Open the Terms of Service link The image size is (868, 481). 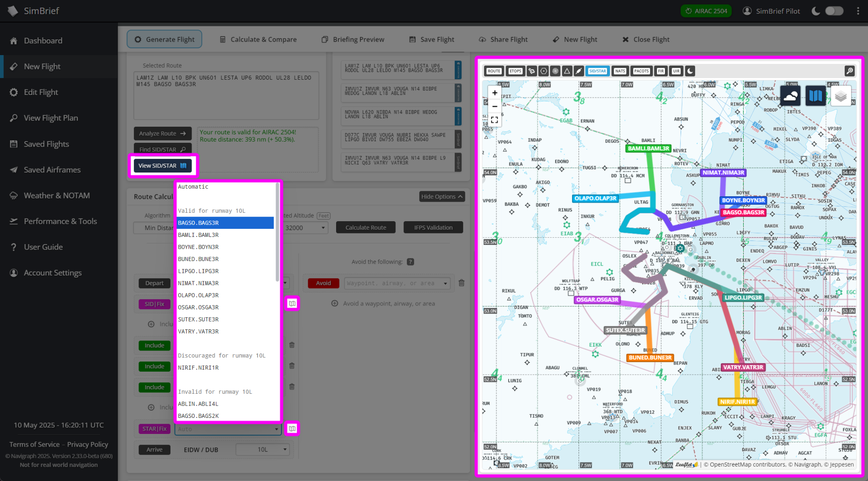[34, 444]
